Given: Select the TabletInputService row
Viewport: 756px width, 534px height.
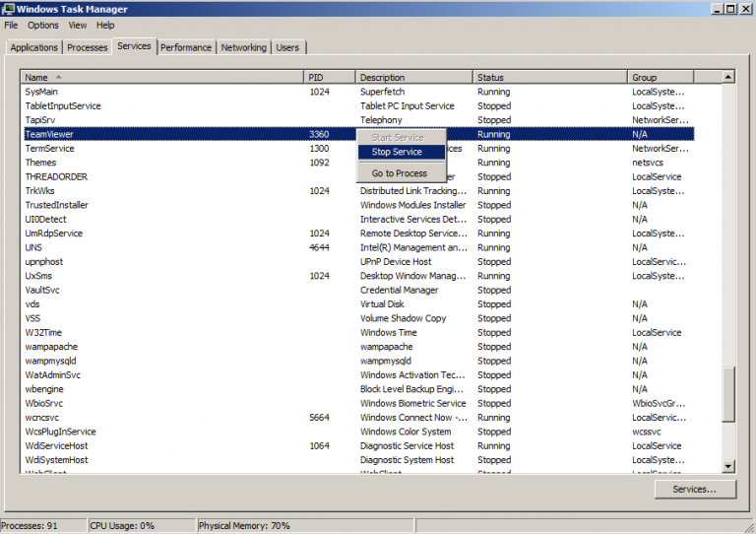Looking at the screenshot, I should pos(359,105).
